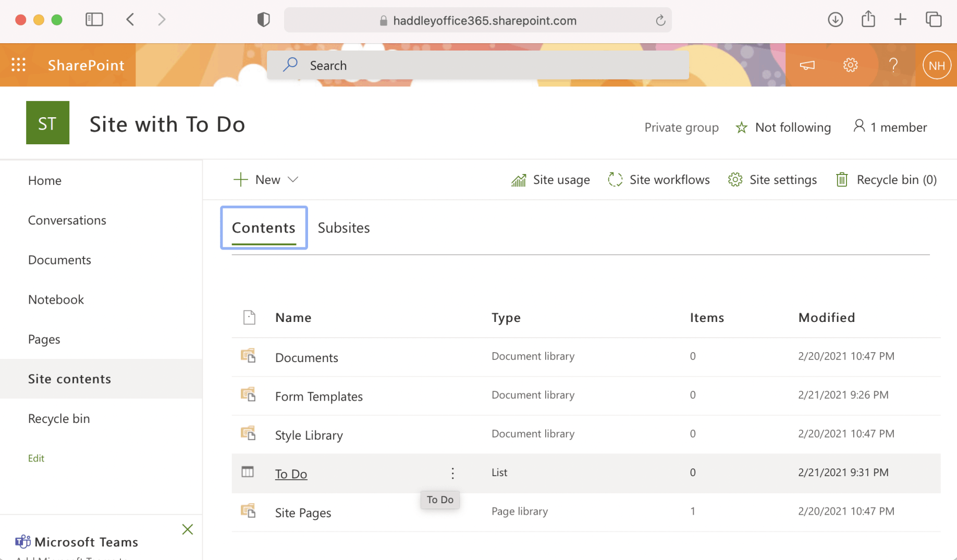957x560 pixels.
Task: Click the megaphone notifications icon
Action: click(807, 65)
